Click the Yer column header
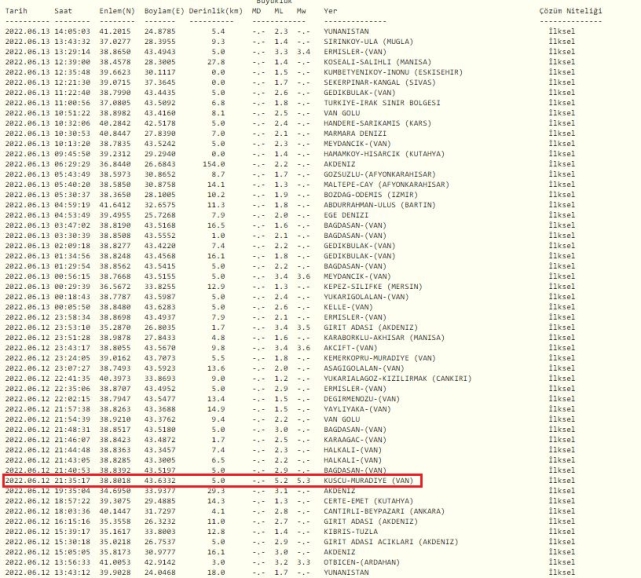The height and width of the screenshot is (578, 641). pos(329,10)
